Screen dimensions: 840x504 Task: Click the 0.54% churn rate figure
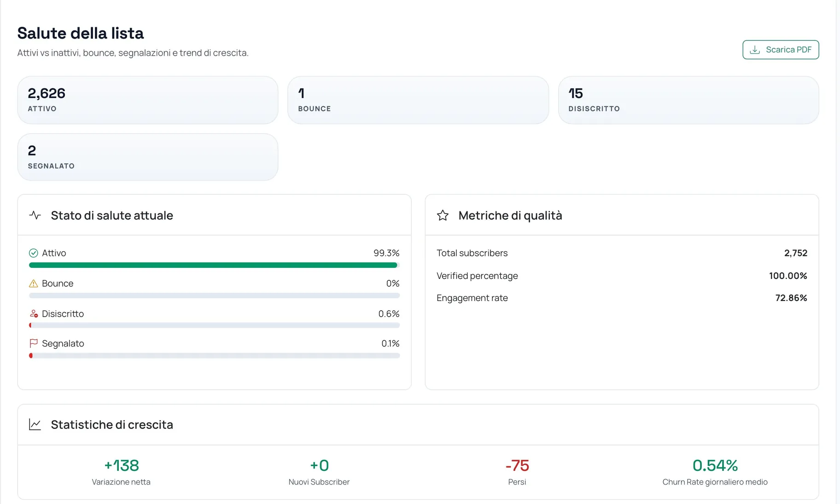click(715, 465)
